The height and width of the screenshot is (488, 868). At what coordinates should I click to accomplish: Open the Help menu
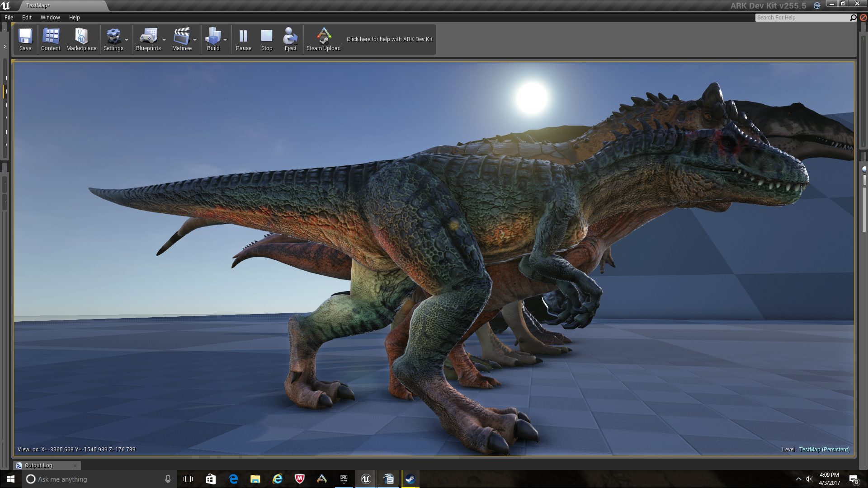tap(74, 18)
